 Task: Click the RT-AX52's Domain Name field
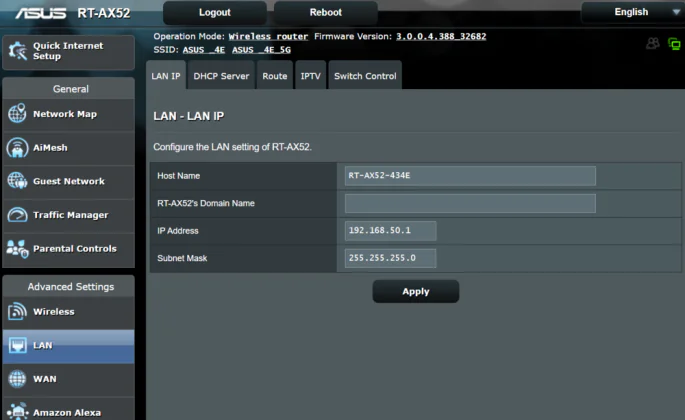click(x=470, y=203)
